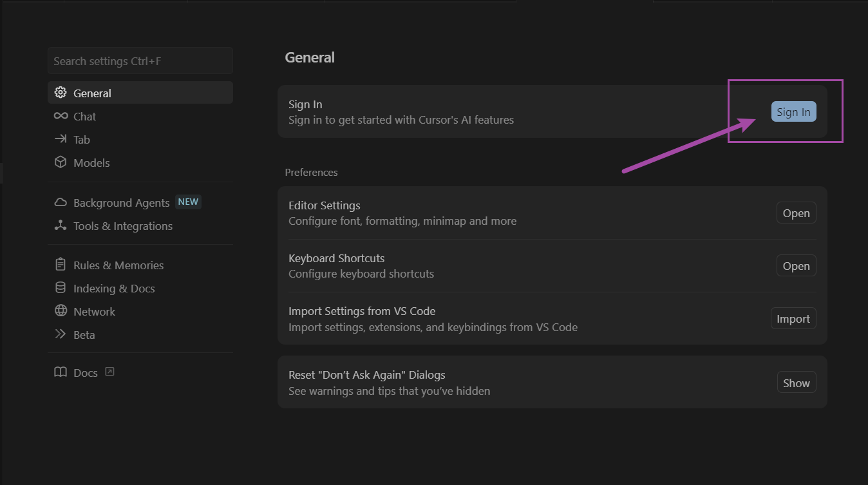The height and width of the screenshot is (485, 868).
Task: Click the Docs book icon
Action: [x=61, y=372]
